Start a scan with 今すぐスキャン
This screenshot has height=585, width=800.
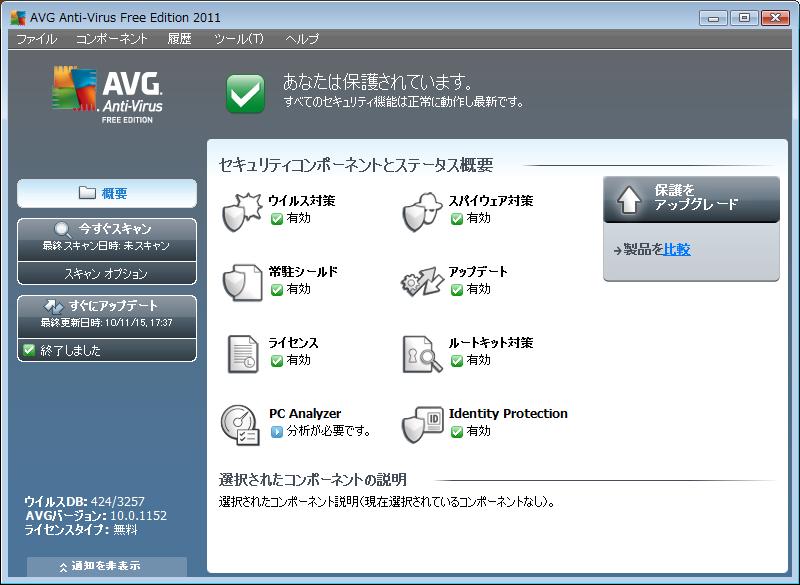107,239
